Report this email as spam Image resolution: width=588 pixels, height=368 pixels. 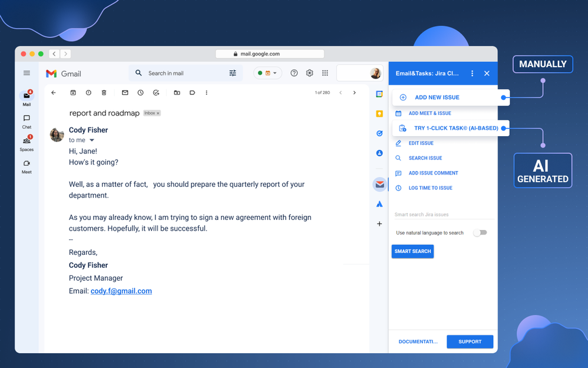(x=88, y=93)
